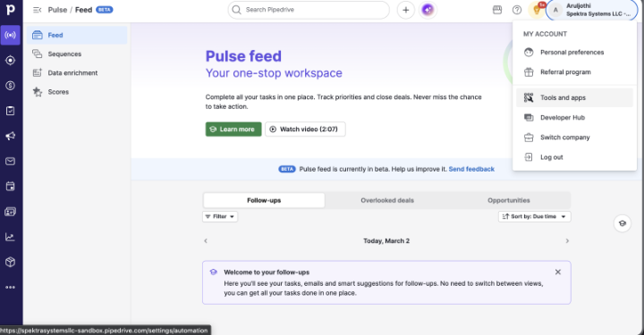
Task: Select Personal preferences menu item
Action: click(x=574, y=53)
